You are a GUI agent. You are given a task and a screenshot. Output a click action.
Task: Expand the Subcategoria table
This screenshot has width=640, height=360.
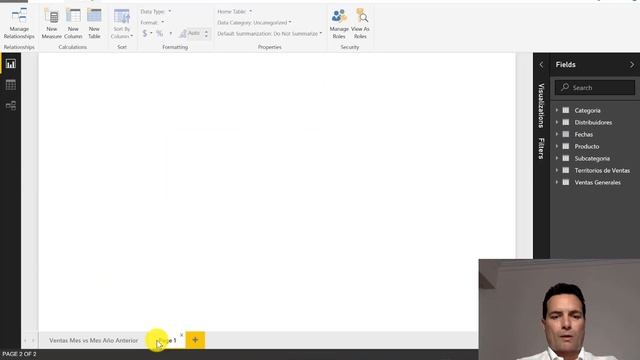[557, 158]
